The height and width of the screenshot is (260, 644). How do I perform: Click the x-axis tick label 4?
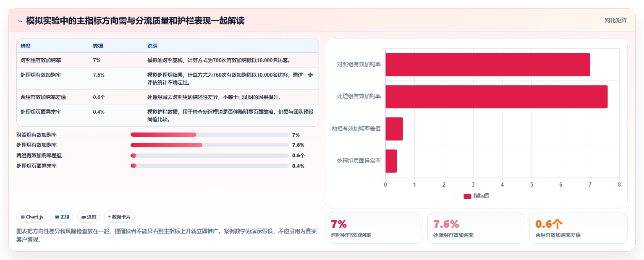(502, 185)
